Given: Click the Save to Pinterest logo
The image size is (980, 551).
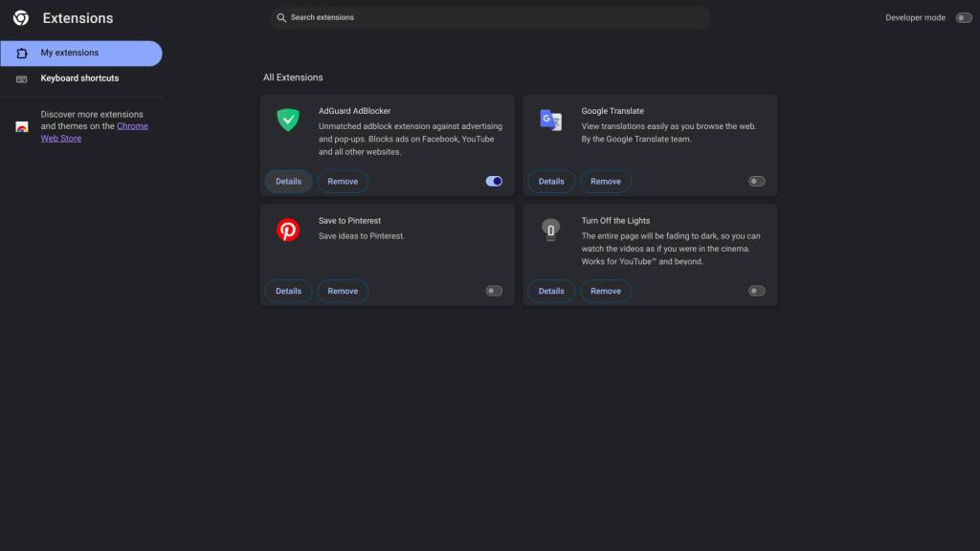Looking at the screenshot, I should click(x=288, y=230).
